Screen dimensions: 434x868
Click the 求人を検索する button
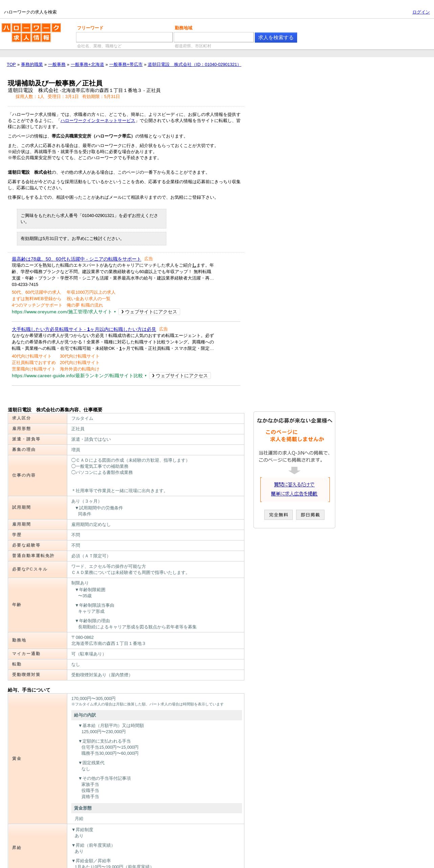click(x=276, y=38)
